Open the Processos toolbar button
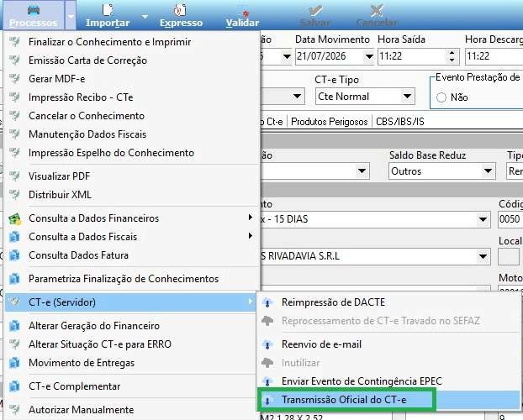 tap(34, 15)
